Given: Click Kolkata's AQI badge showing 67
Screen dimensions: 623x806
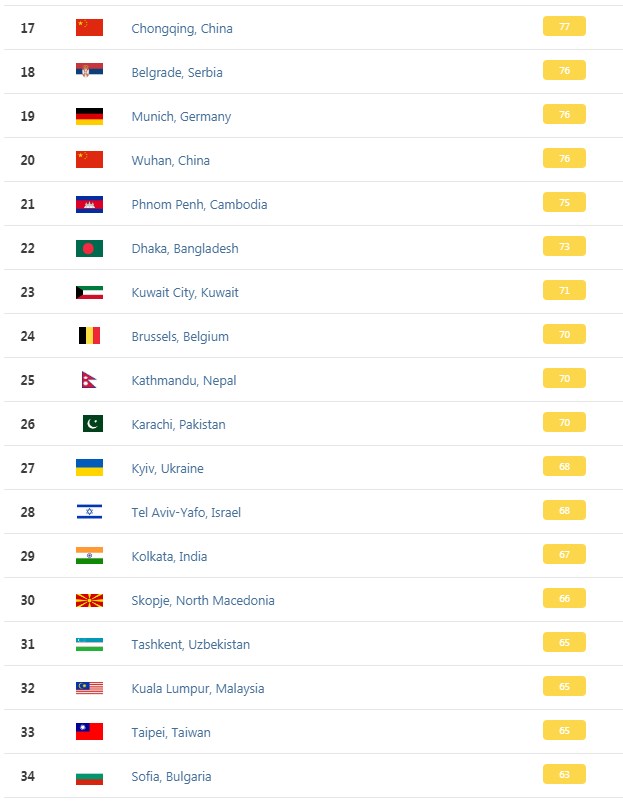Looking at the screenshot, I should pos(564,554).
